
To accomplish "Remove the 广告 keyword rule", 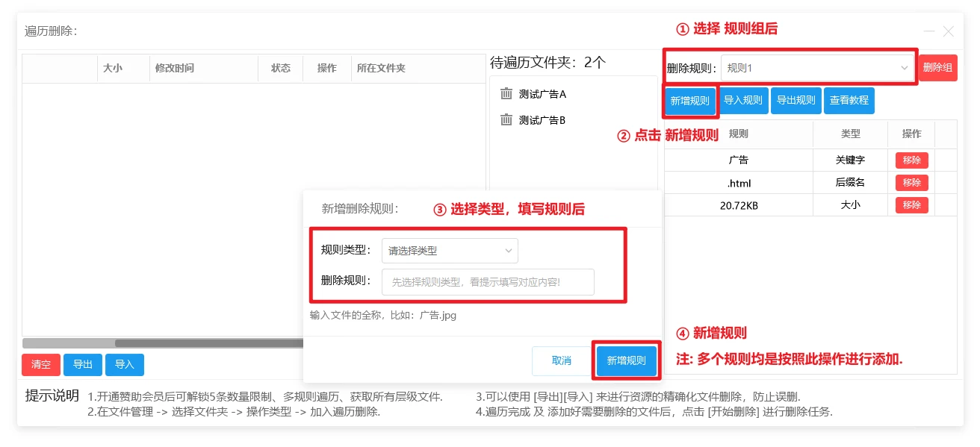I will (x=911, y=160).
